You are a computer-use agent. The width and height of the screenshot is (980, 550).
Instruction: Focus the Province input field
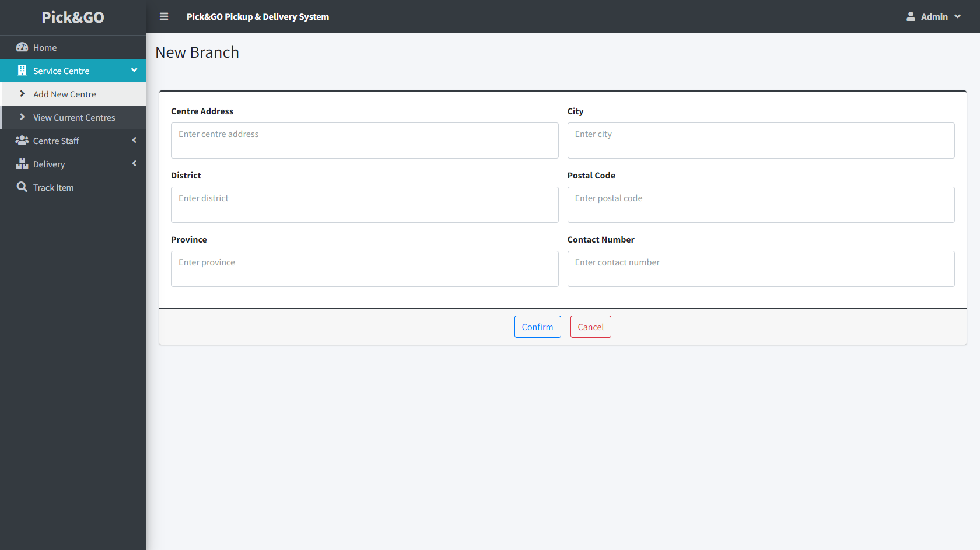tap(365, 269)
